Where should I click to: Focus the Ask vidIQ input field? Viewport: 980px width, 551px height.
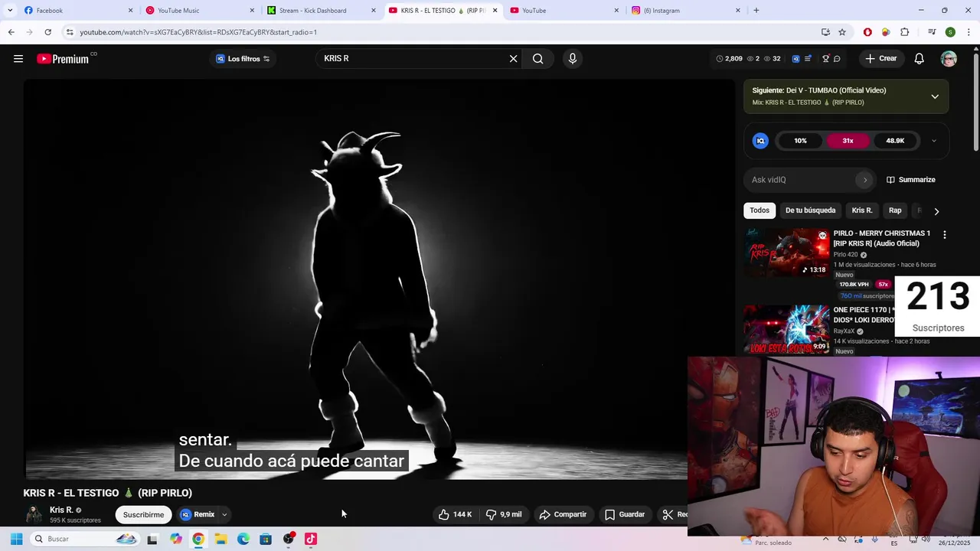click(800, 180)
